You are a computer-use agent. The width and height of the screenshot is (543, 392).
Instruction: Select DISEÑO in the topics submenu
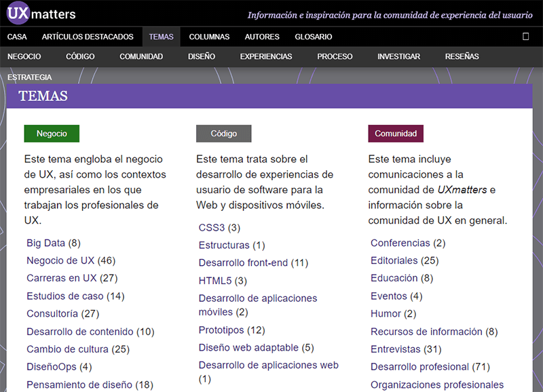coord(202,57)
